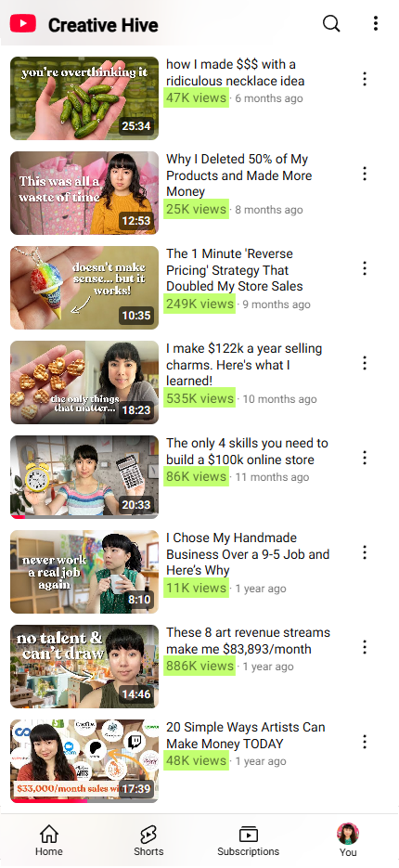Expand menu for 9-5 Job video
The width and height of the screenshot is (399, 868).
364,552
